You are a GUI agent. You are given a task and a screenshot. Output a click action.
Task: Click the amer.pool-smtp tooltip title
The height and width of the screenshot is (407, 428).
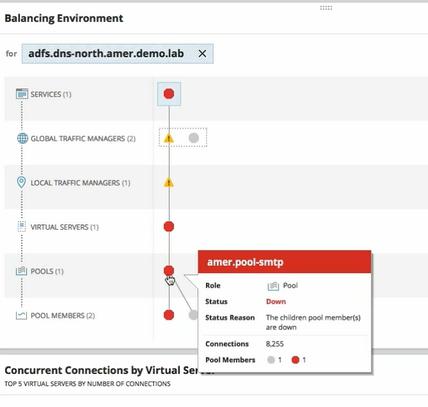[245, 262]
